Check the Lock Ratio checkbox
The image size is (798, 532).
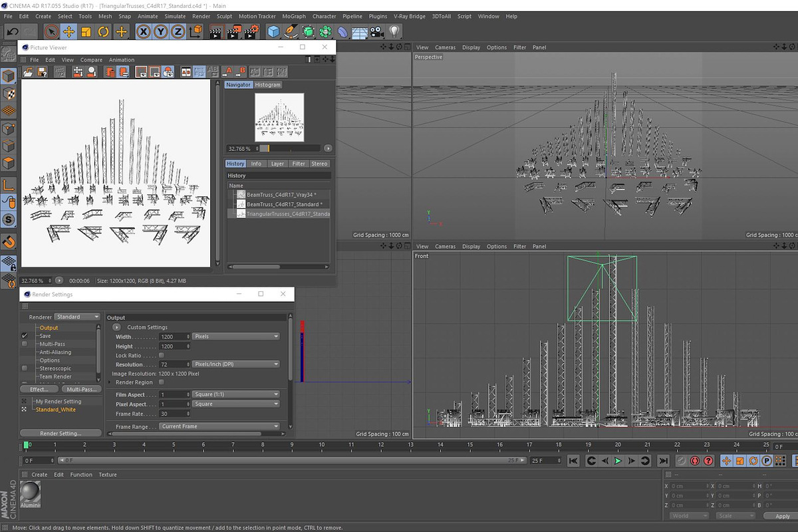click(162, 356)
